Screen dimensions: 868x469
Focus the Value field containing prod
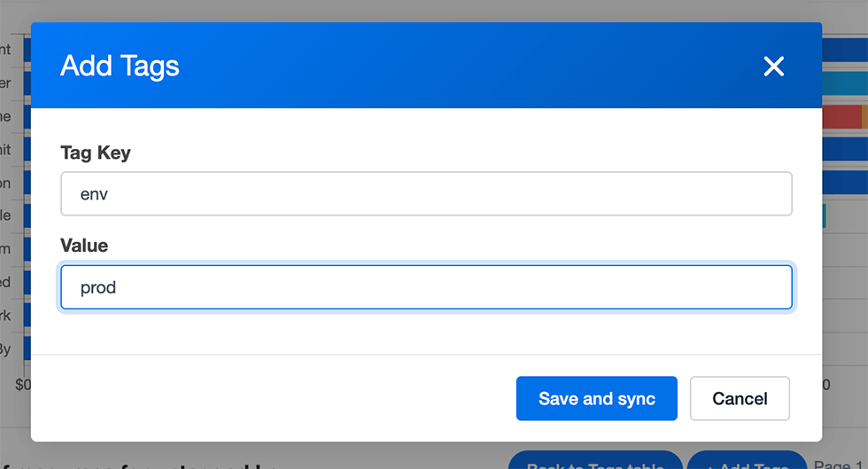[x=426, y=287]
